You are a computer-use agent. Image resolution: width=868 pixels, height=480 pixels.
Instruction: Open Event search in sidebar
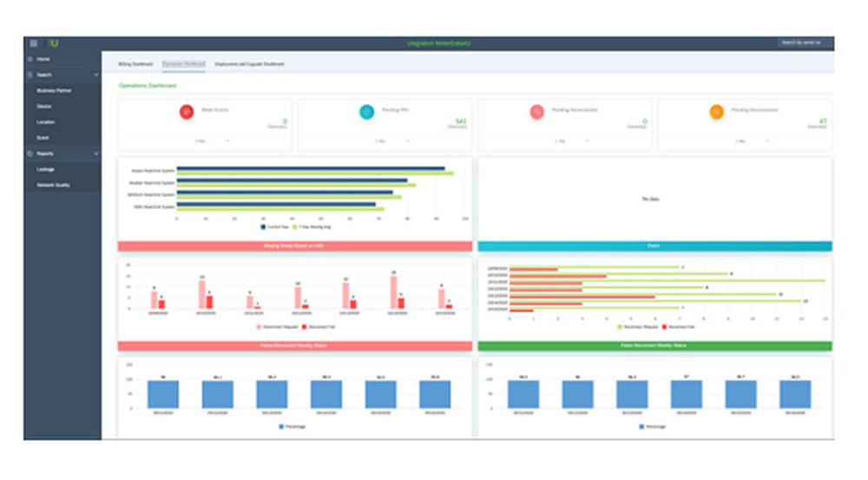point(43,138)
